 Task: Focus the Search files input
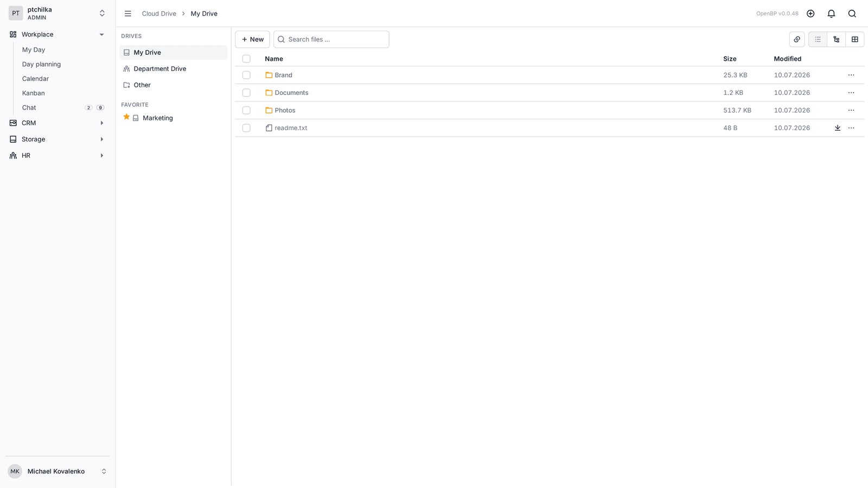pyautogui.click(x=331, y=40)
